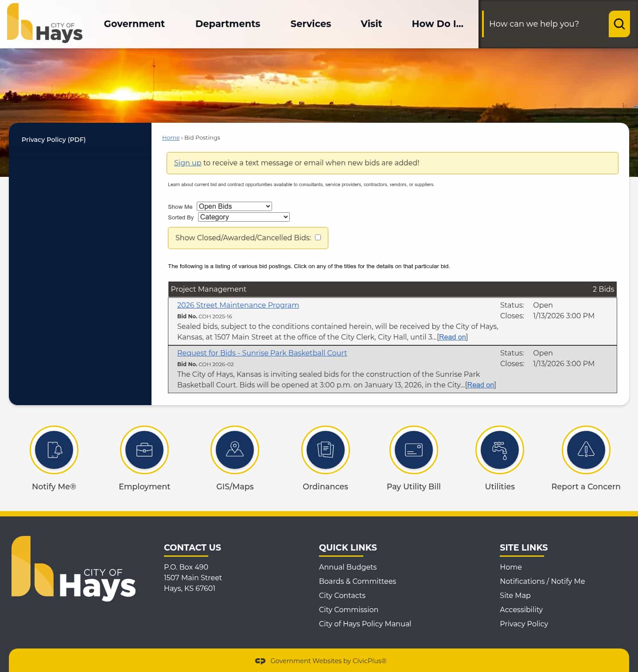638x672 pixels.
Task: Click '1507 Main Street' address text
Action: click(193, 578)
